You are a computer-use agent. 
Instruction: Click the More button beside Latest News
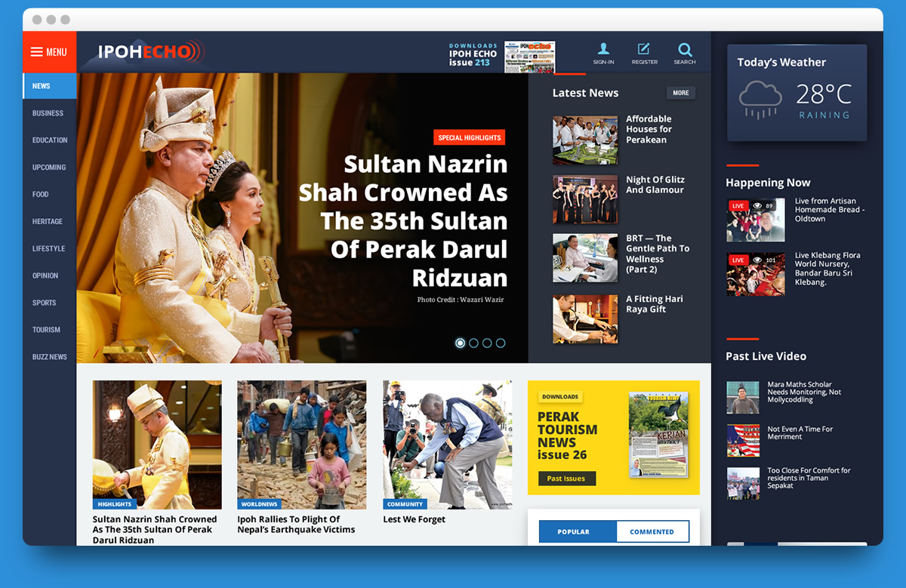[680, 93]
